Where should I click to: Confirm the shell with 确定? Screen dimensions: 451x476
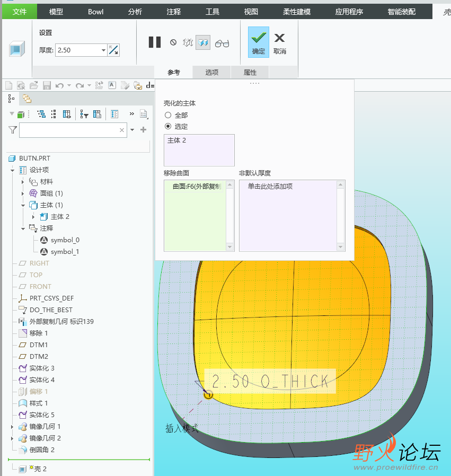click(259, 42)
